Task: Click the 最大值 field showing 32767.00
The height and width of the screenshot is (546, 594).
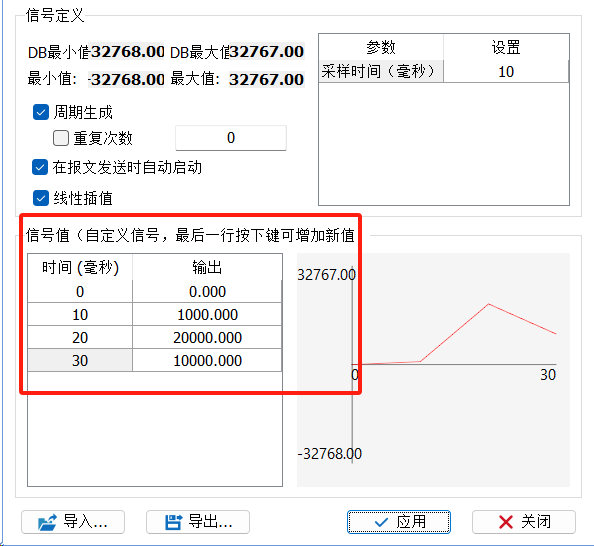Action: (x=267, y=80)
